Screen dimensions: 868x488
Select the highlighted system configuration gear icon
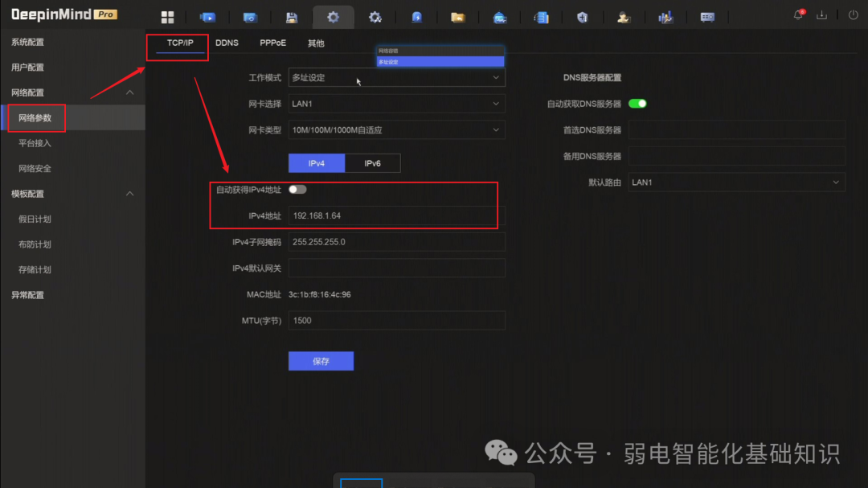point(334,17)
